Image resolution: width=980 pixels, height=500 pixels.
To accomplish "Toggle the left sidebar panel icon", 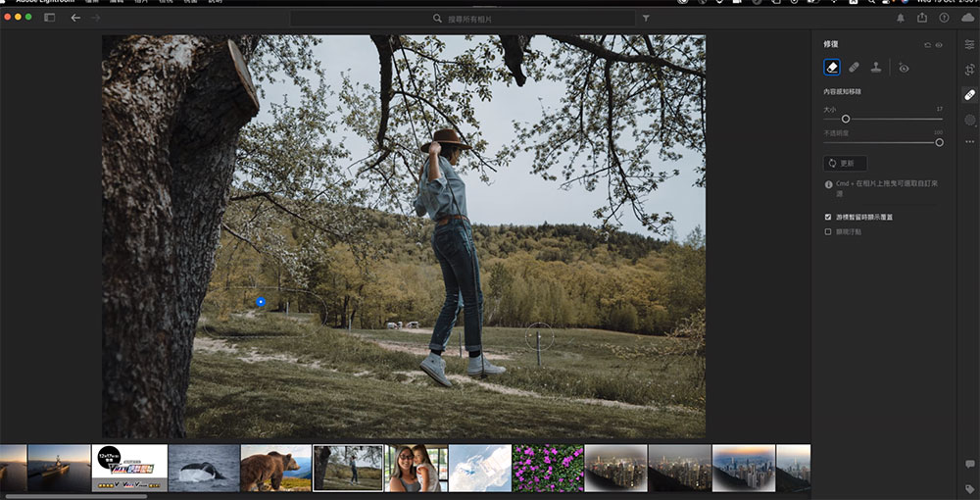I will (50, 18).
